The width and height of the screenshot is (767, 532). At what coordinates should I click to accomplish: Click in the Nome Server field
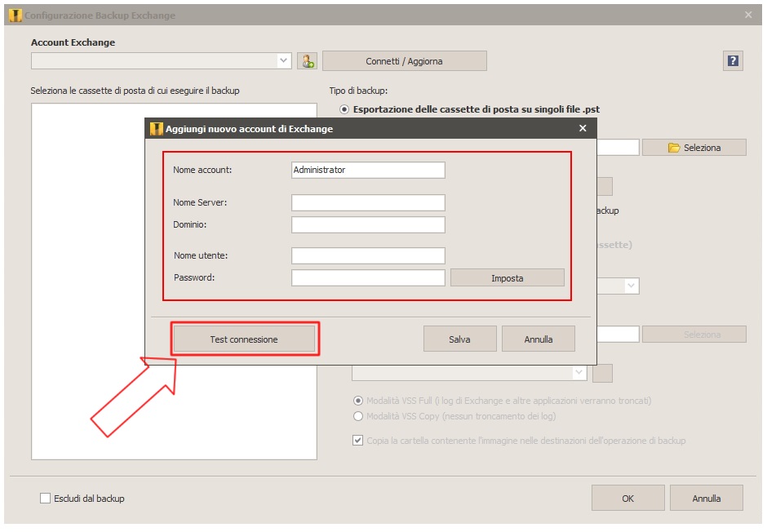pyautogui.click(x=368, y=202)
